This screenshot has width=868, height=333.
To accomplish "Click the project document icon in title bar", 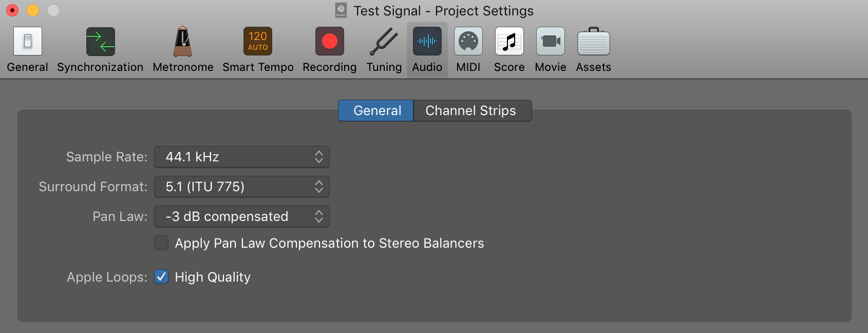I will [x=341, y=10].
